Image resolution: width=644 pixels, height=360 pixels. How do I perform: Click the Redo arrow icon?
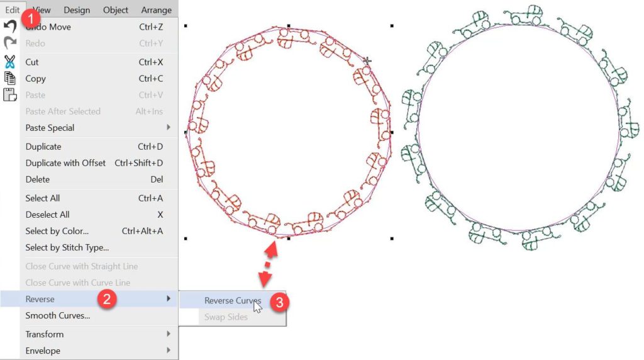tap(10, 43)
